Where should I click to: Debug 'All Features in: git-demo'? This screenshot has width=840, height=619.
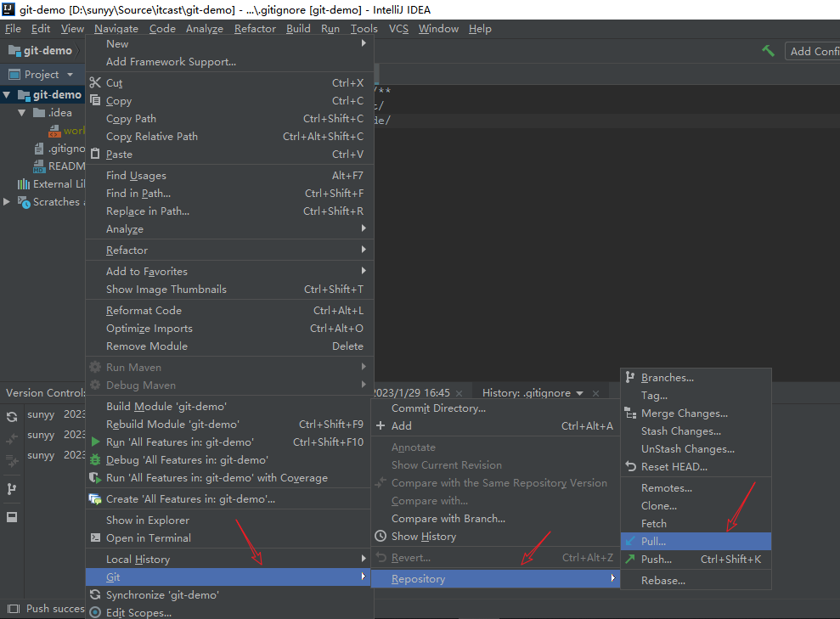coord(187,460)
